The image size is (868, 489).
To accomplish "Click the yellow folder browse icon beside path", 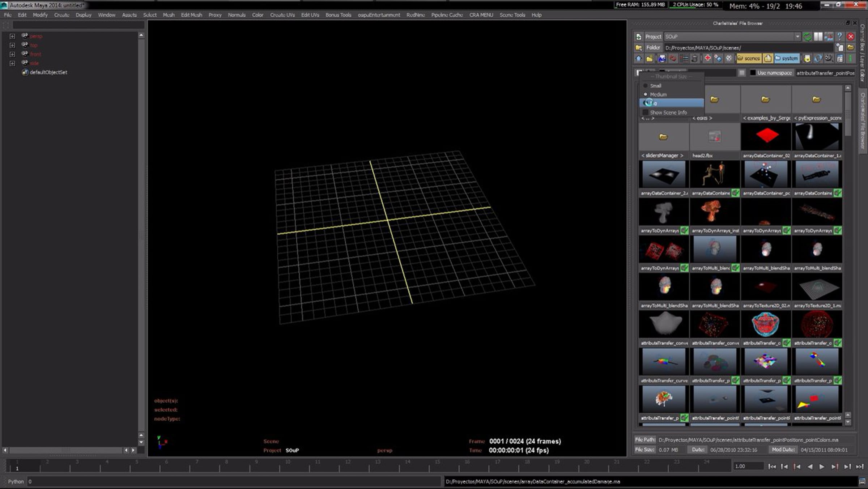I will pos(851,48).
